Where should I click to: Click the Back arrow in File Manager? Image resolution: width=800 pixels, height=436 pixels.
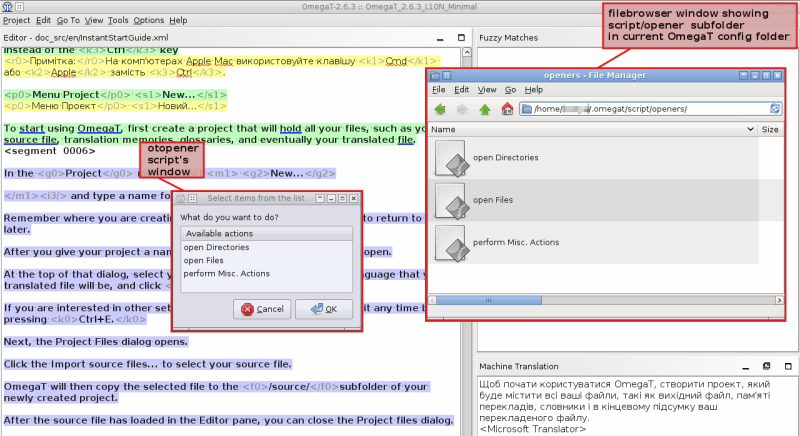(x=441, y=108)
